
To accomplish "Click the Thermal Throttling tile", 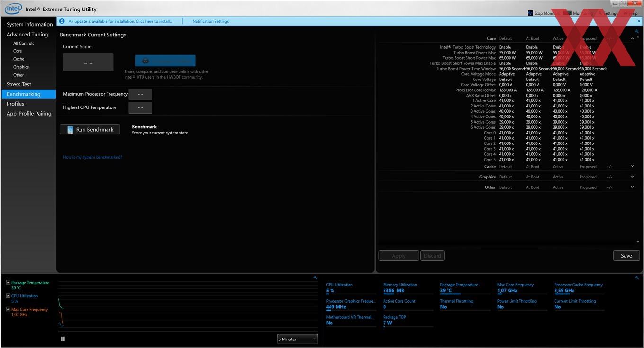I will tap(465, 304).
